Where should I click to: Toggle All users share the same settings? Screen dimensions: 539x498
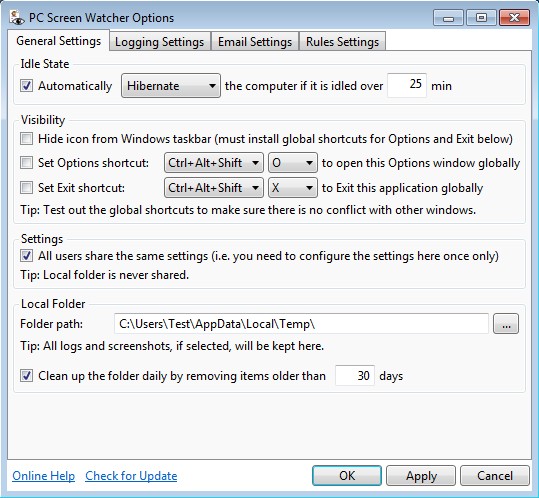point(26,256)
